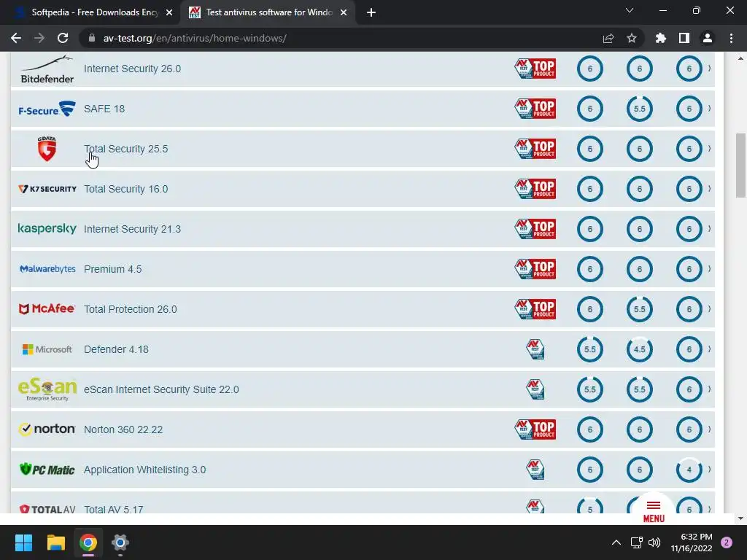Viewport: 747px width, 560px height.
Task: Select the Test antivirus software tab
Action: (267, 12)
